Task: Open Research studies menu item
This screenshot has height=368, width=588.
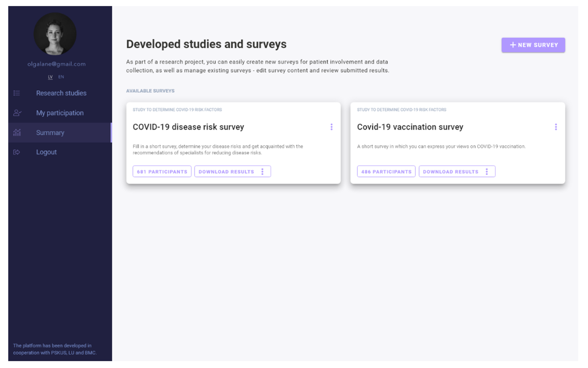Action: click(x=60, y=93)
